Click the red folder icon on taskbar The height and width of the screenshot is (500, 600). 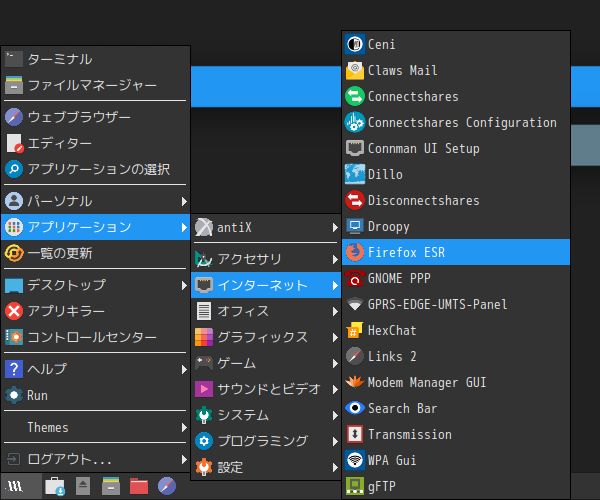pos(139,487)
